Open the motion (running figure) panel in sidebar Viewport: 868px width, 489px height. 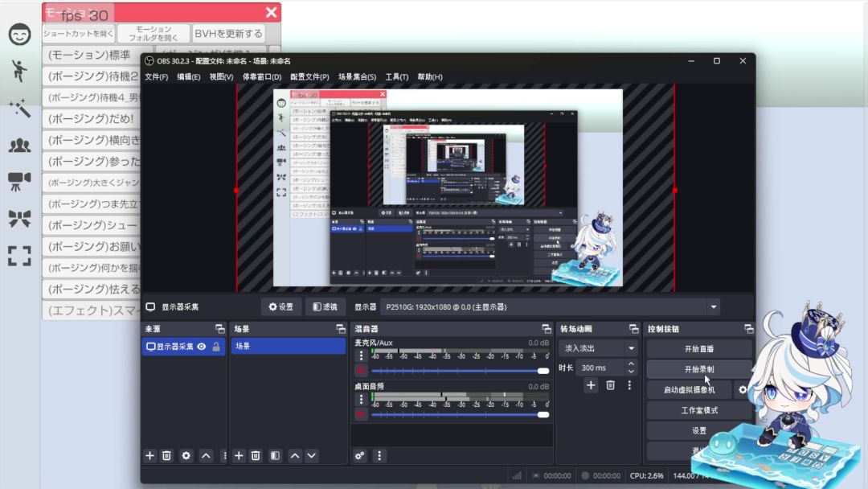(x=19, y=71)
